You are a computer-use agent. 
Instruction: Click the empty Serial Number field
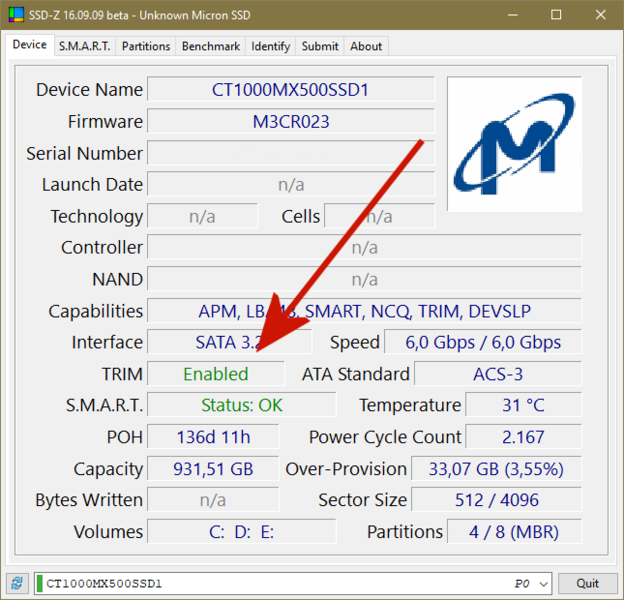click(x=290, y=154)
